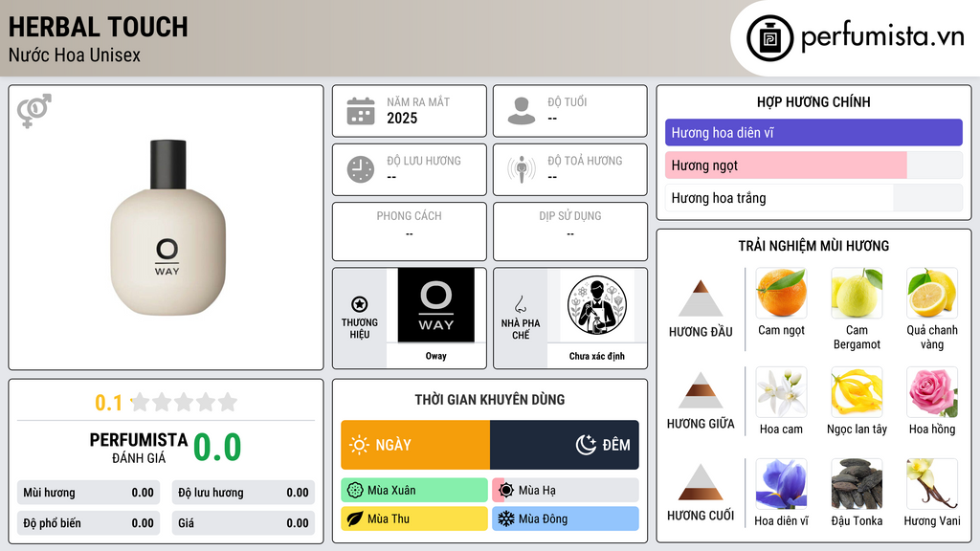
Task: Click the Nước Hoa Unisex subtitle
Action: [x=75, y=55]
